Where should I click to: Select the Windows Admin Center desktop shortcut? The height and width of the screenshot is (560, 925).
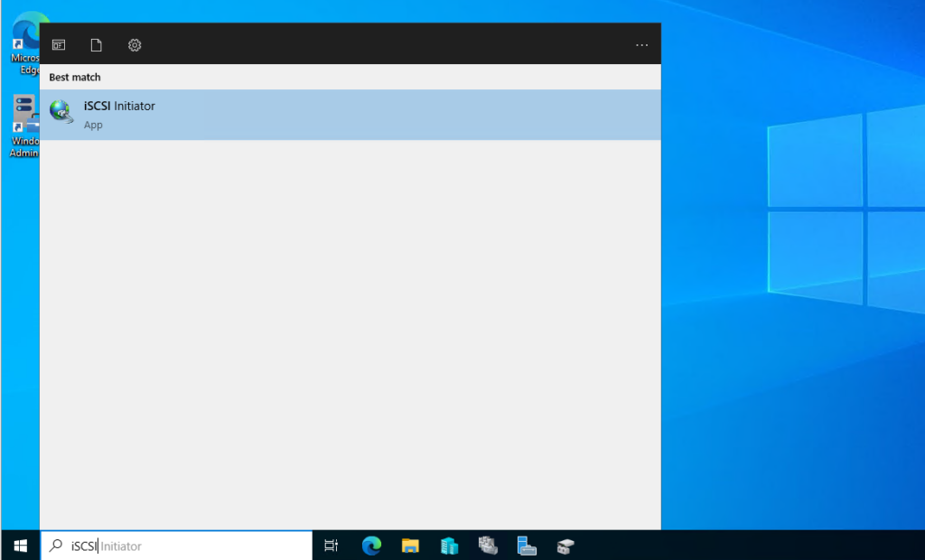(x=24, y=126)
